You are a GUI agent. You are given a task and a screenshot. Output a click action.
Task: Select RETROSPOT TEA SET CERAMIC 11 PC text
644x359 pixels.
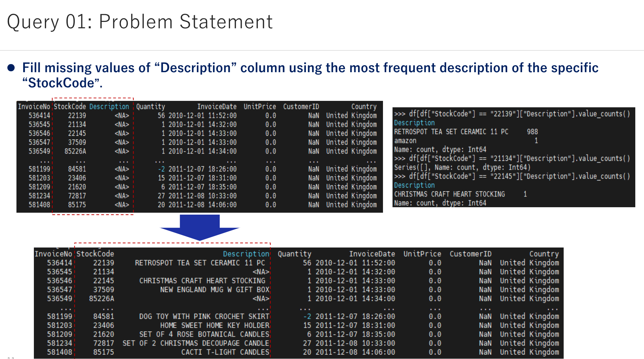pos(451,131)
